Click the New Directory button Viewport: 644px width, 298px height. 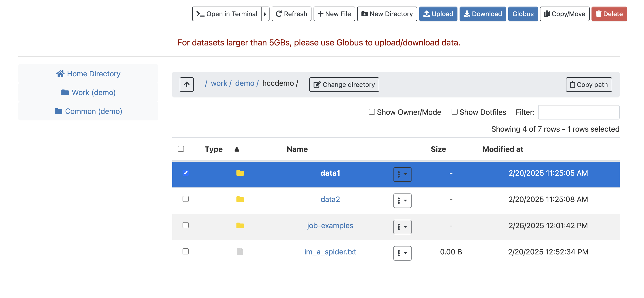click(387, 14)
